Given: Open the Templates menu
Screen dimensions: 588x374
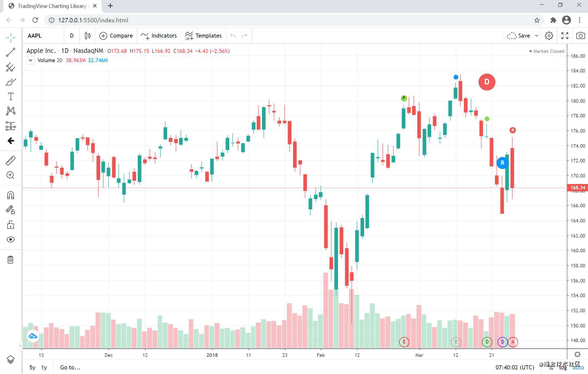Looking at the screenshot, I should 203,36.
